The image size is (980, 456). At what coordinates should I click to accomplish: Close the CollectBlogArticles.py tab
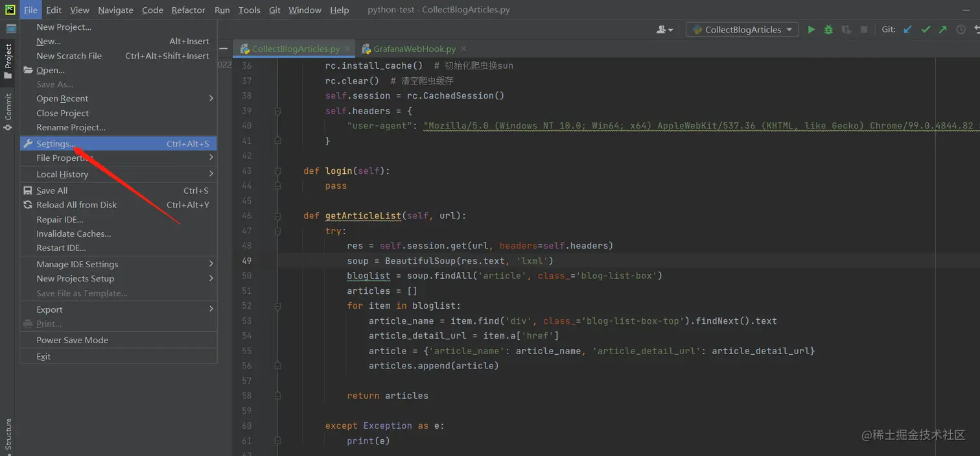[348, 49]
